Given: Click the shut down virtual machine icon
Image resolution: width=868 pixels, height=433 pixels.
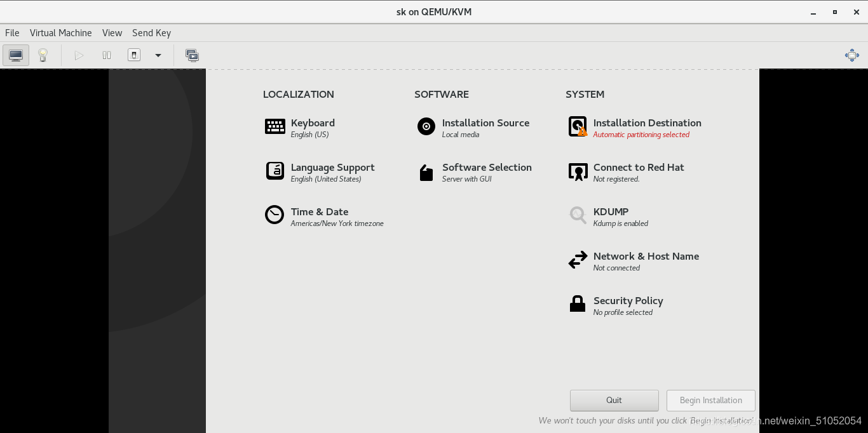Looking at the screenshot, I should (134, 55).
